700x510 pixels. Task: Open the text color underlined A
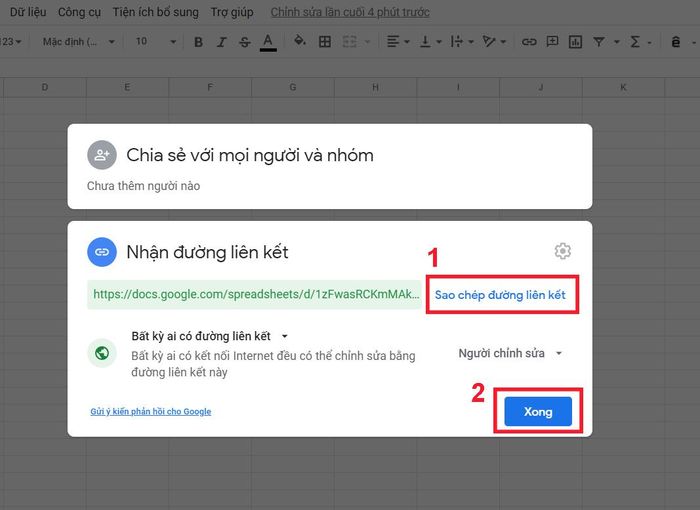[x=268, y=42]
